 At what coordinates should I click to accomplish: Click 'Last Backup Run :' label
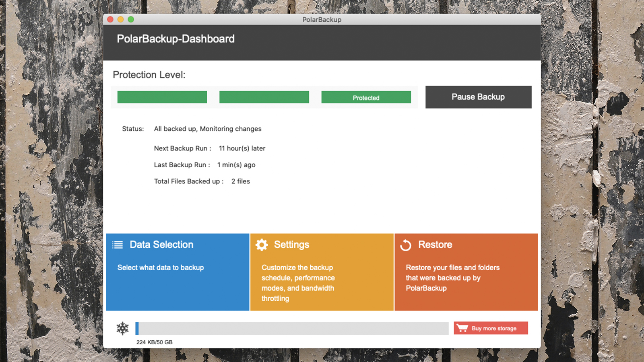[182, 165]
